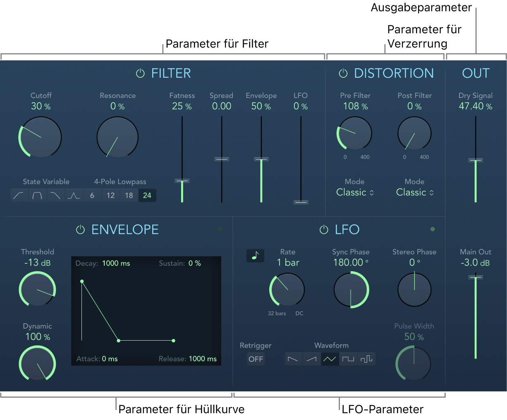The image size is (507, 420).
Task: Click the Attack value 0 ms
Action: click(110, 359)
